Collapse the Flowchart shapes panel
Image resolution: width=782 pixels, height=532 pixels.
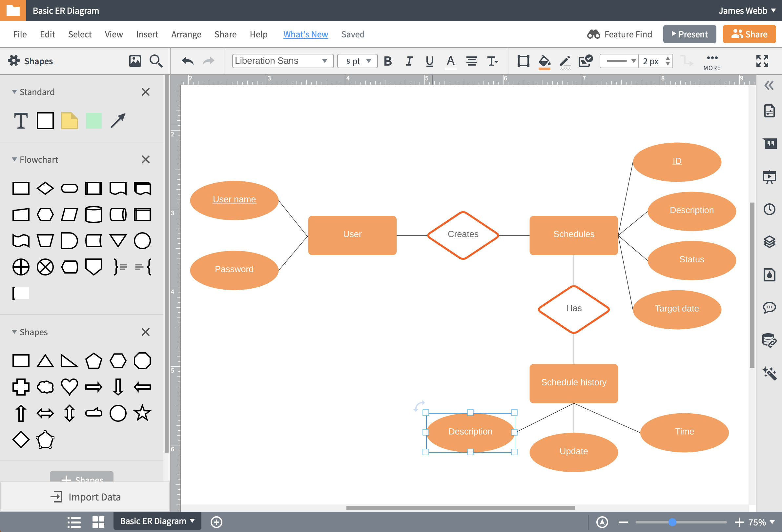point(13,159)
